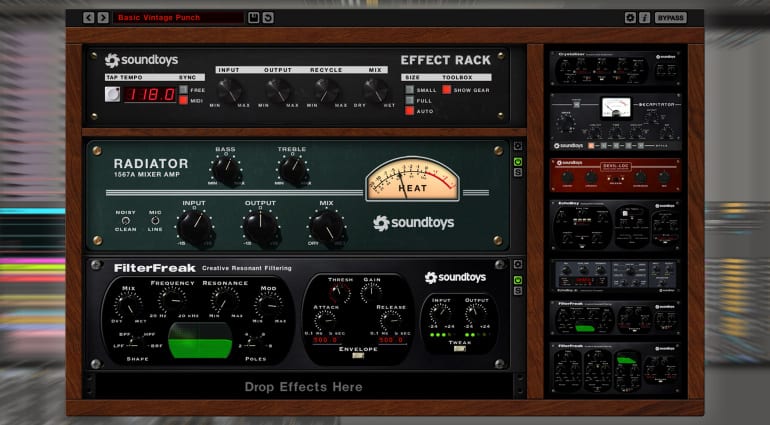
Task: Click the 118.0 tempo display
Action: (x=150, y=95)
